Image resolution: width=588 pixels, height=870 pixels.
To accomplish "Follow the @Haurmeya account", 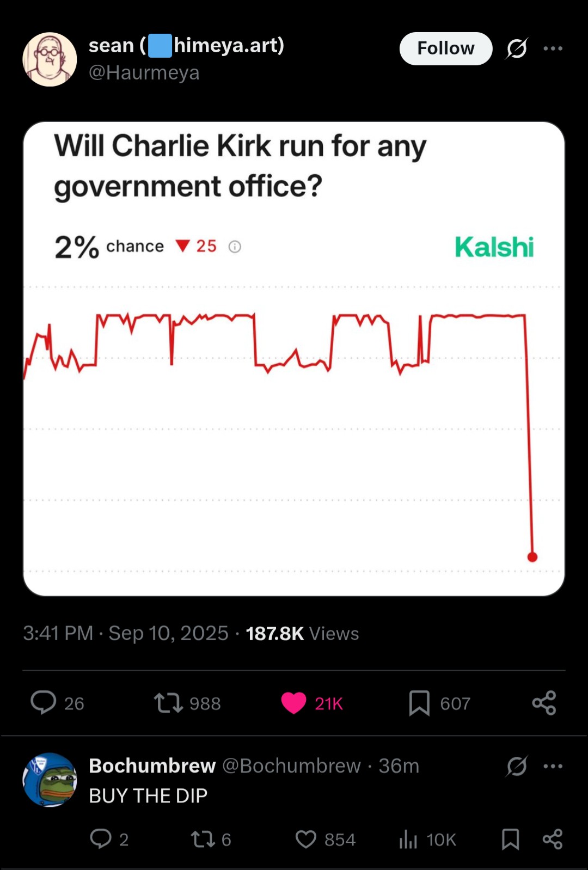I will (446, 48).
